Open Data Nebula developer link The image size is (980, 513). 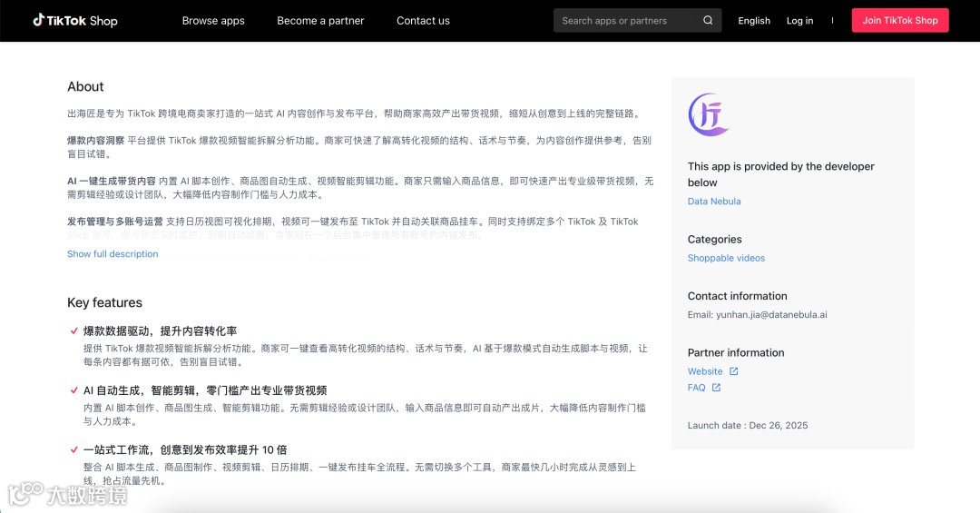pyautogui.click(x=714, y=202)
